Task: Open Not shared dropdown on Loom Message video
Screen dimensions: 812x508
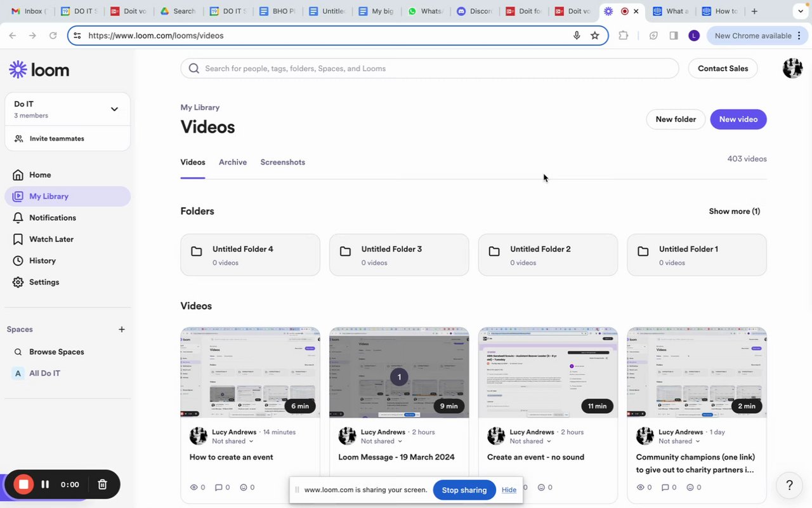Action: pyautogui.click(x=382, y=441)
